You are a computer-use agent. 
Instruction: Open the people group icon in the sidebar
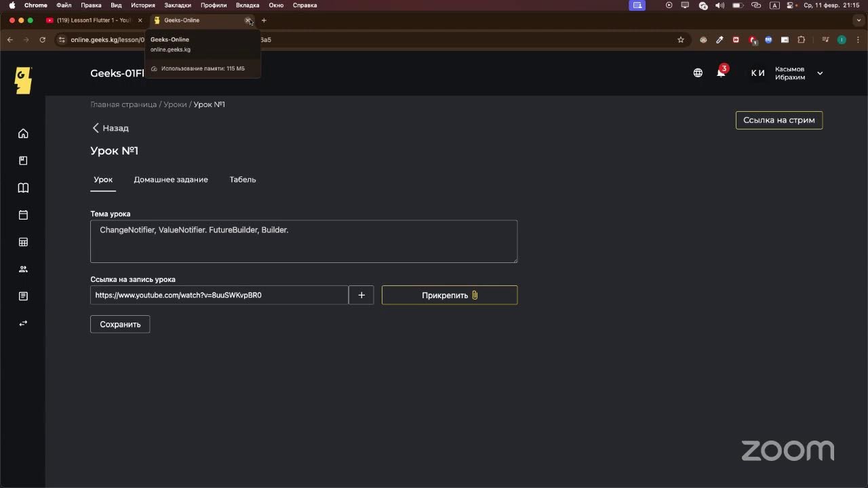pyautogui.click(x=23, y=269)
